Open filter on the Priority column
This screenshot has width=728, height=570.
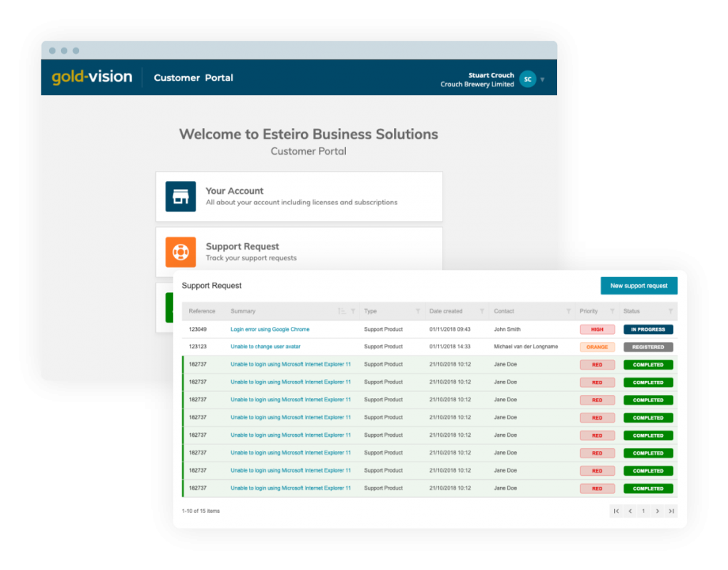[612, 311]
